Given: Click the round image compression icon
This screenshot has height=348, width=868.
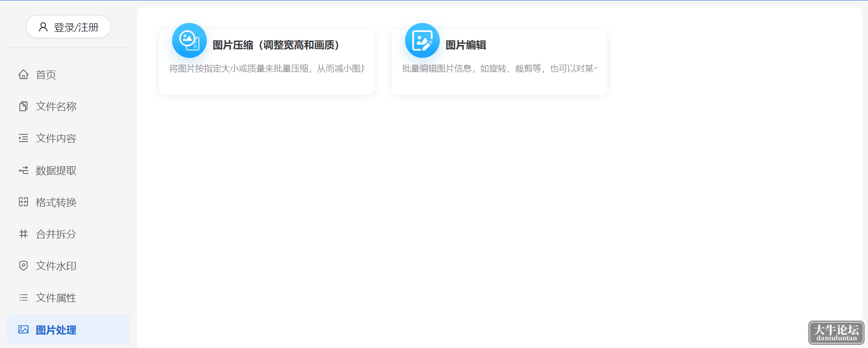Looking at the screenshot, I should (x=189, y=41).
